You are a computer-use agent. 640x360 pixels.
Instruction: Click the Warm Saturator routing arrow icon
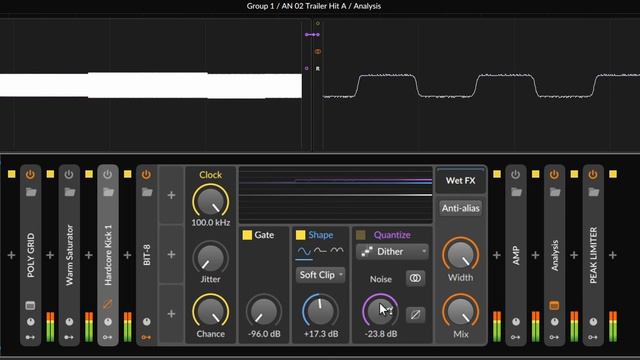69,337
